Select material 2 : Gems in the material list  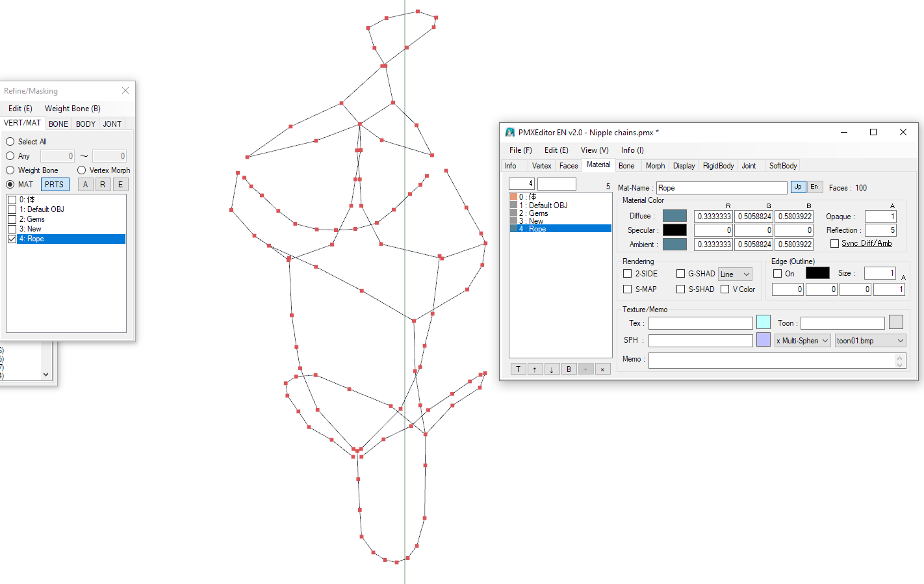tap(560, 213)
